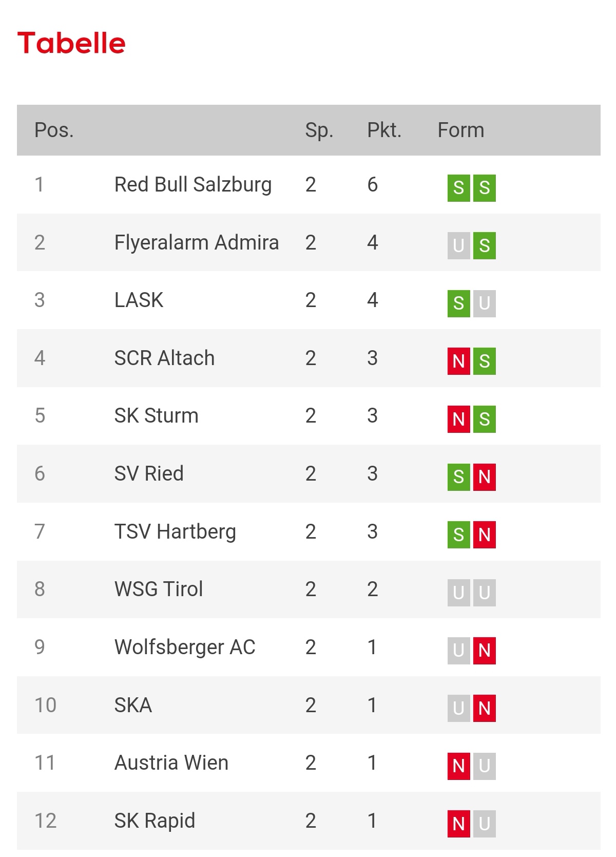Viewport: 616px width, 857px height.
Task: Click Flyeralarm Admira's grey U form badge
Action: [x=459, y=245]
